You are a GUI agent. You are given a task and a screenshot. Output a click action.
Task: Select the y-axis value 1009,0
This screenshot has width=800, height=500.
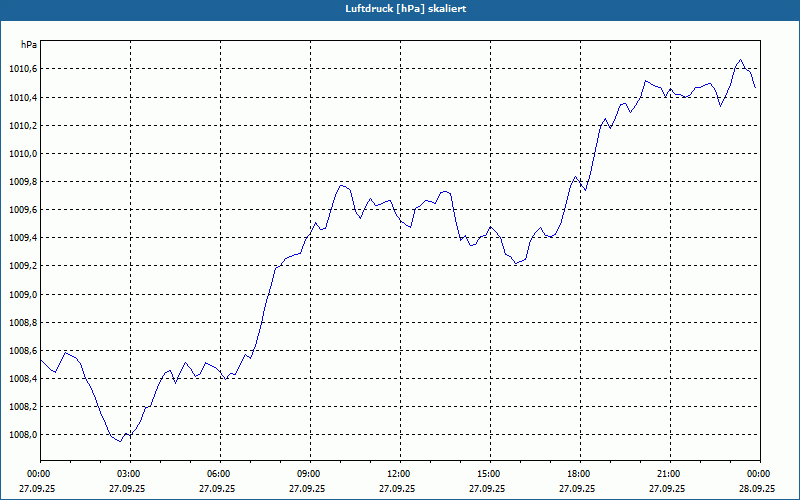click(x=23, y=294)
